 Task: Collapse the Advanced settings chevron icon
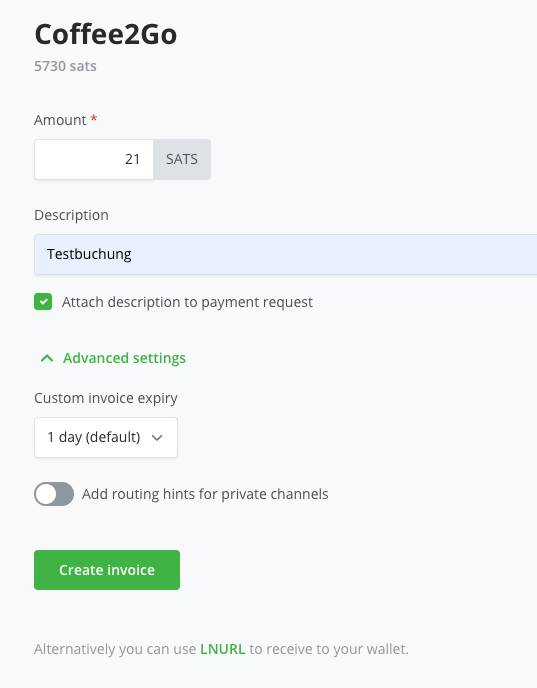click(47, 358)
